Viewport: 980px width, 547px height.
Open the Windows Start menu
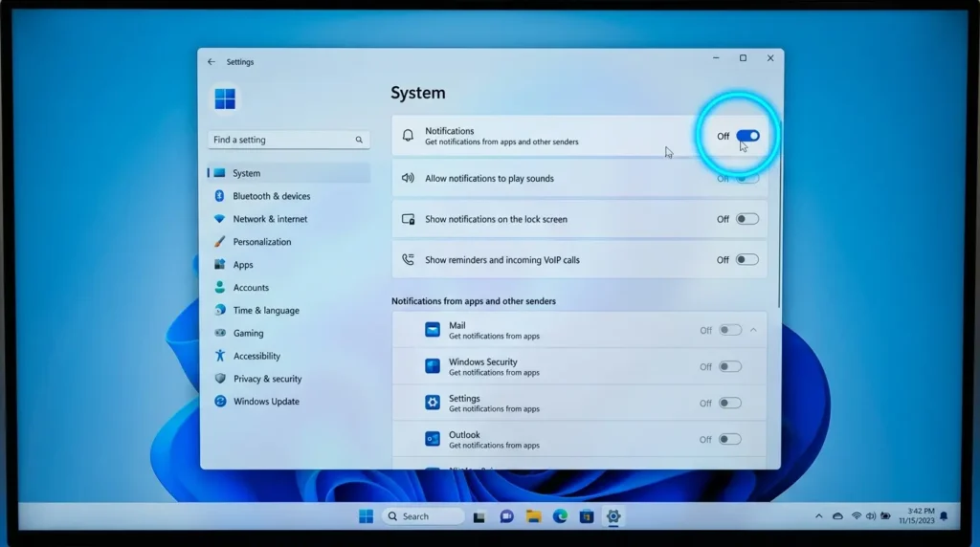click(x=367, y=516)
